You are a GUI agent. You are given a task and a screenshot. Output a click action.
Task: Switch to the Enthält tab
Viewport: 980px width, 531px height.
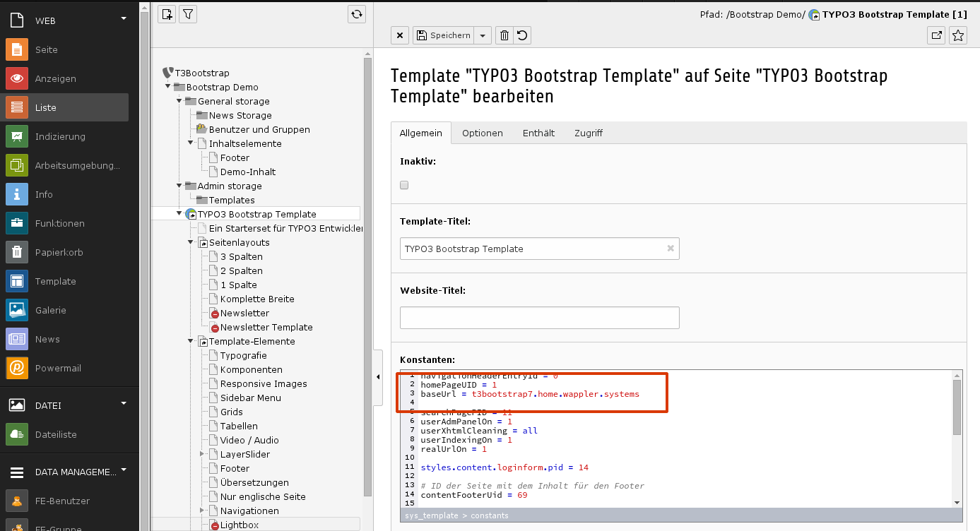pos(538,133)
